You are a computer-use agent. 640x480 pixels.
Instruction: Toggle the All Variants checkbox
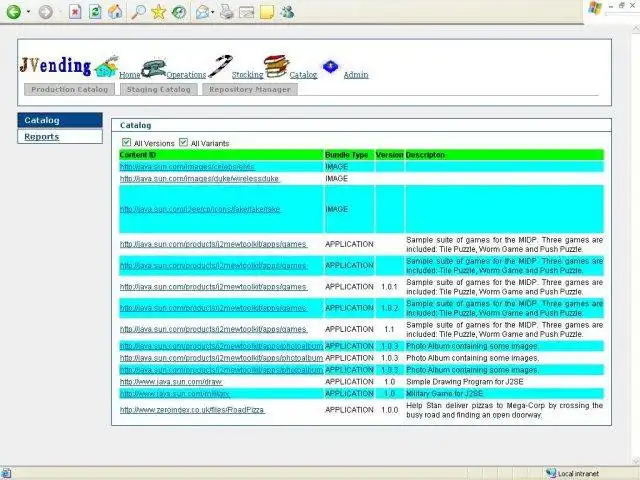tap(183, 142)
